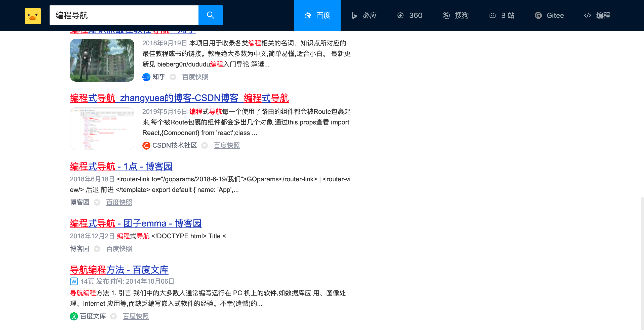Open the game scene thumbnail image

102,60
